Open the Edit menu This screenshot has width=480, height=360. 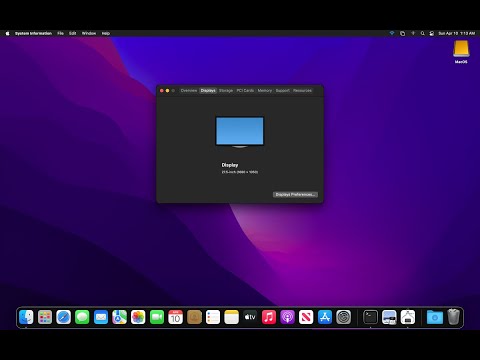[73, 33]
